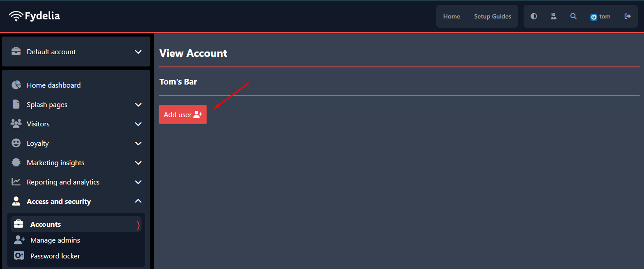Collapse the Access and security section

(x=138, y=201)
